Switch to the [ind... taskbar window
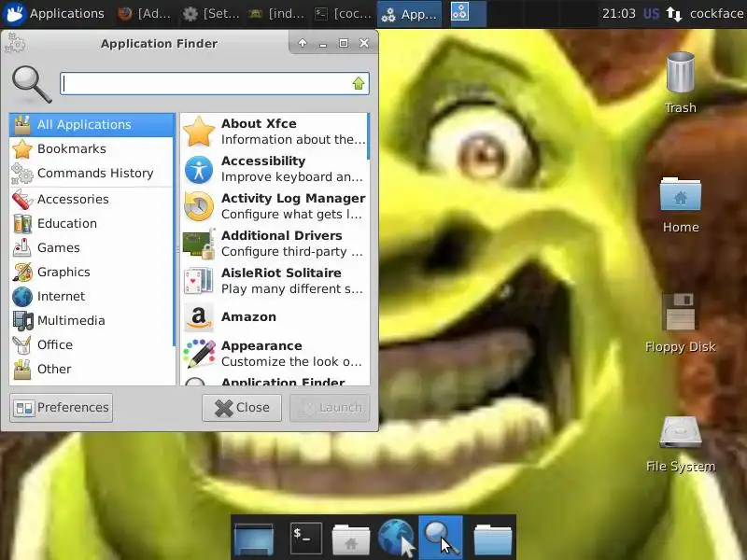The width and height of the screenshot is (747, 560). pos(276,13)
